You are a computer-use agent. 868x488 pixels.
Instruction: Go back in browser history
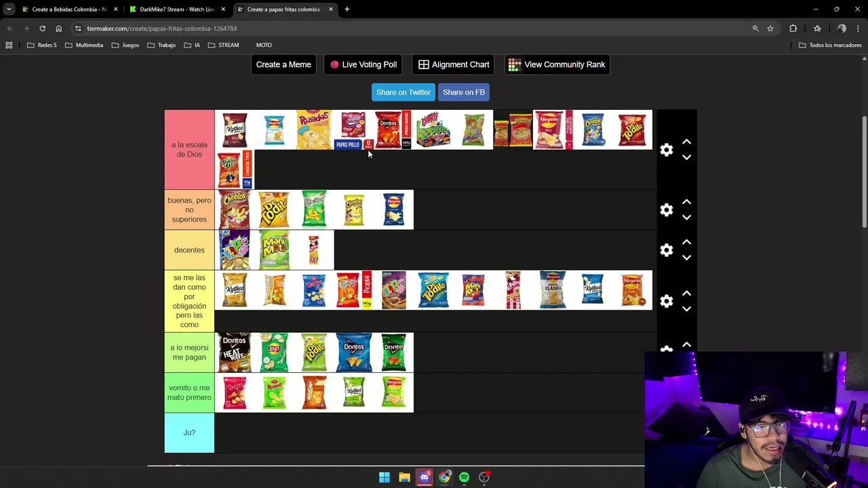coord(9,28)
